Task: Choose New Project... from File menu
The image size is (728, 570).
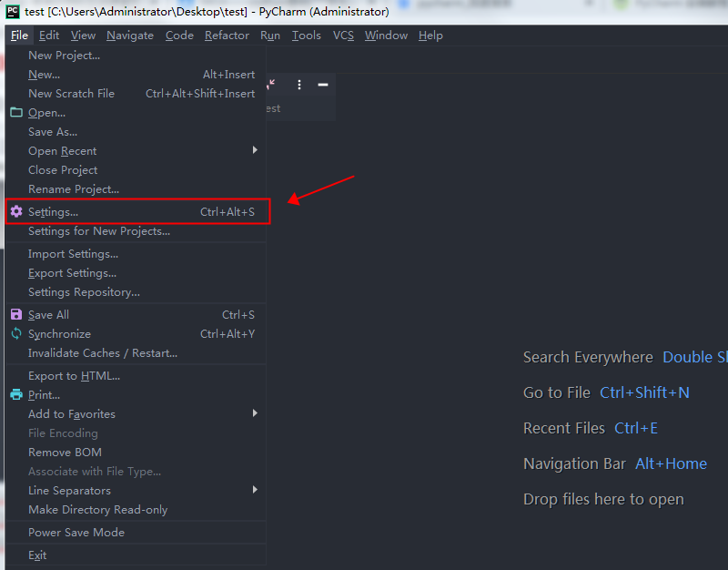Action: [136, 56]
